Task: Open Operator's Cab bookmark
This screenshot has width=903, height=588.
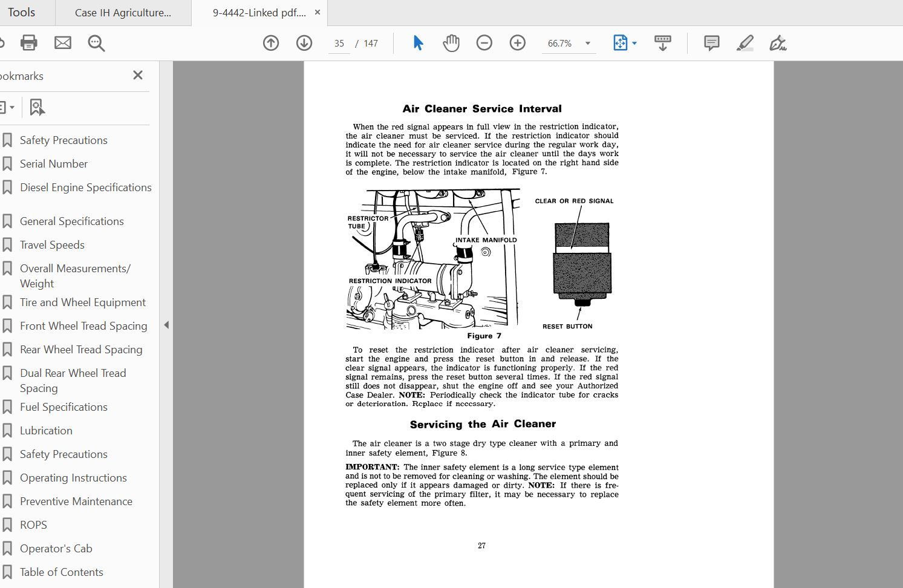Action: point(56,549)
